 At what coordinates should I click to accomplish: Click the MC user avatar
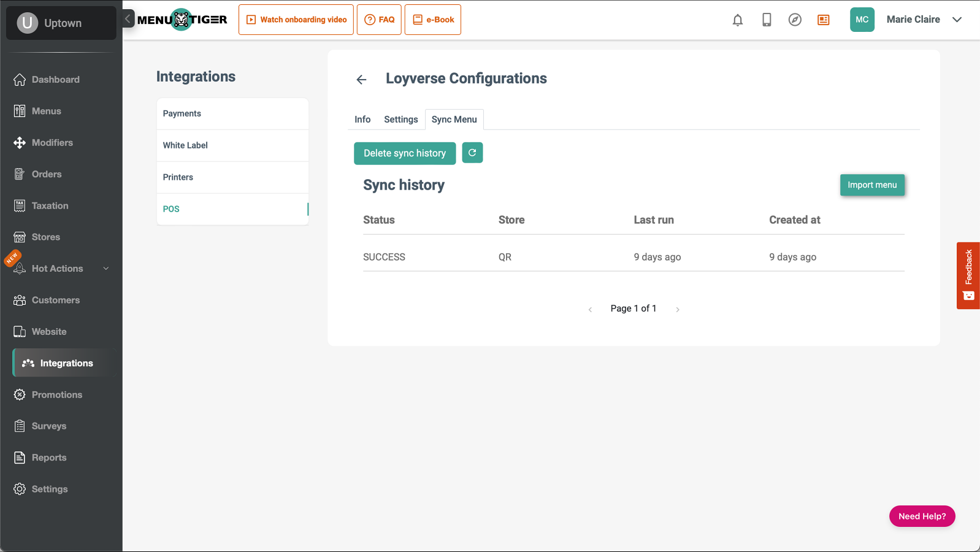pyautogui.click(x=862, y=20)
